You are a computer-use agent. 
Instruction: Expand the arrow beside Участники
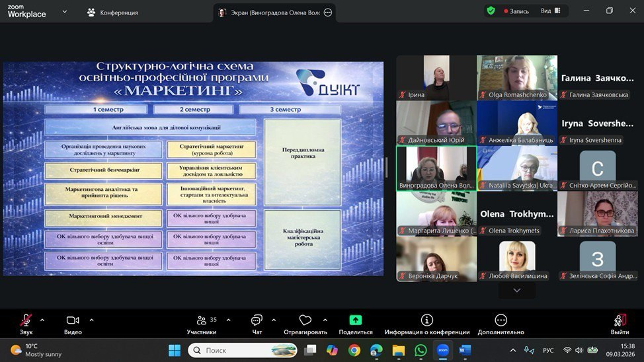point(228,320)
